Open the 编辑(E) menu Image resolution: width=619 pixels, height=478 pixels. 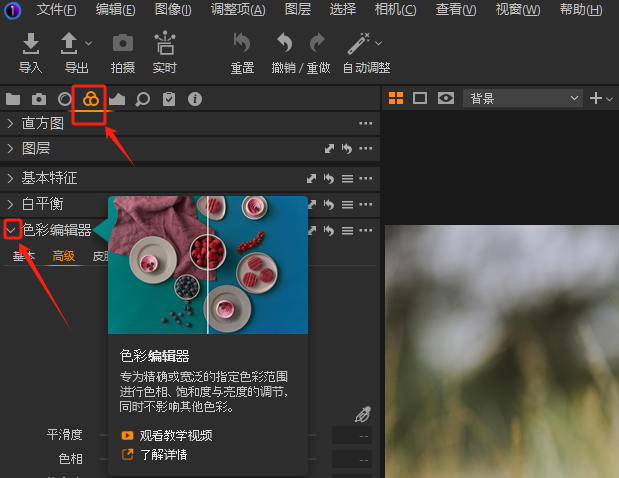(x=115, y=9)
